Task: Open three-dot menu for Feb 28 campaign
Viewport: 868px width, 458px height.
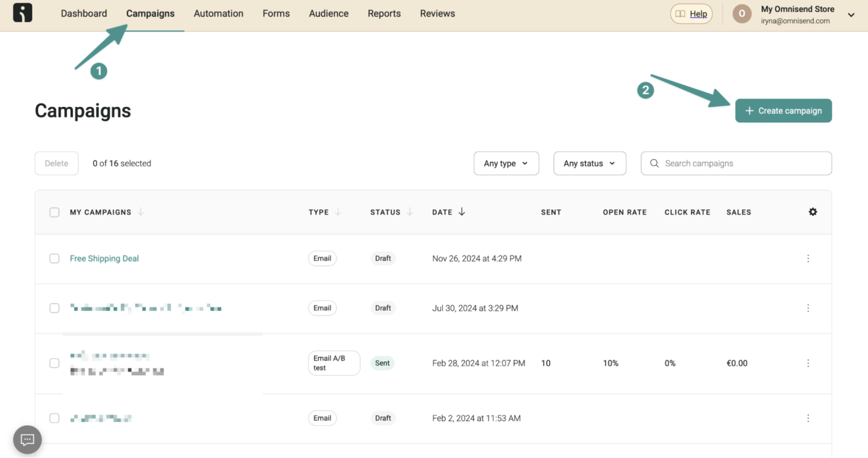Action: 808,363
